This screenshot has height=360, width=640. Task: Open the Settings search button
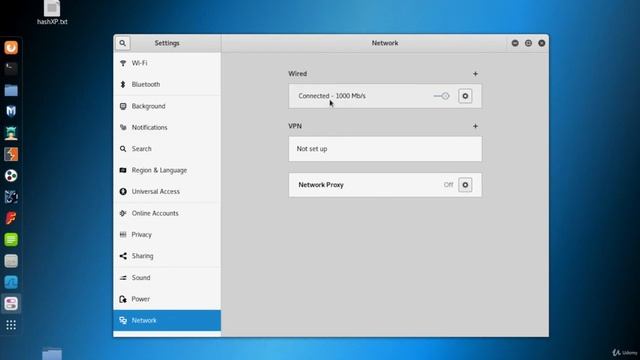coord(122,43)
